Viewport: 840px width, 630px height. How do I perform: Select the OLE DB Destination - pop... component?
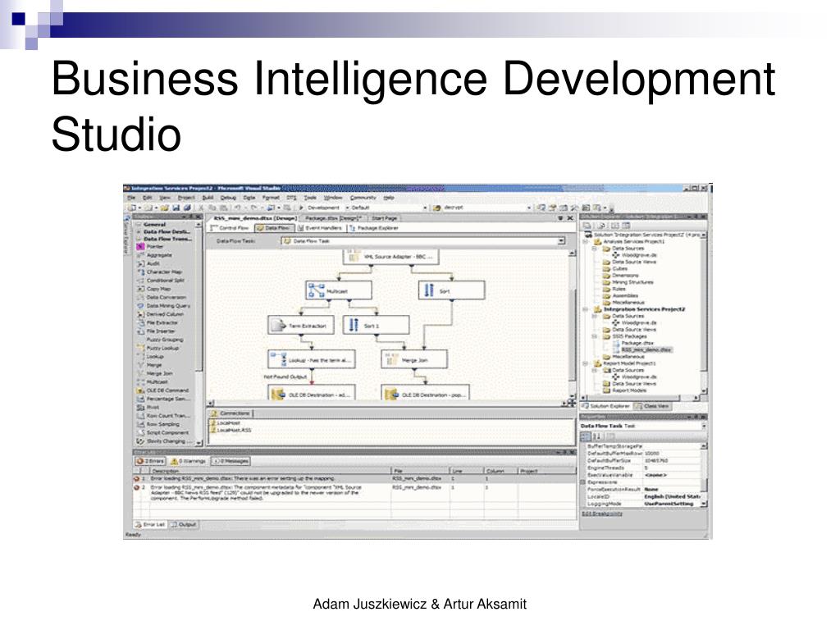tap(426, 394)
